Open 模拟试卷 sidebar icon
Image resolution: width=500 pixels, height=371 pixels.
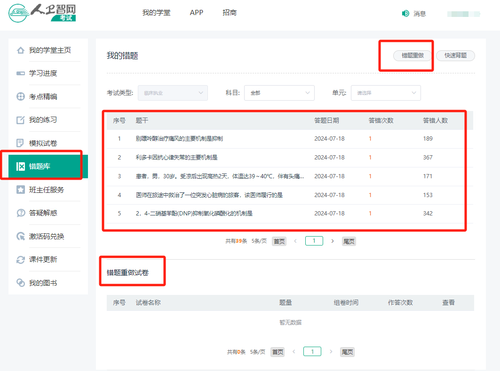tap(21, 143)
